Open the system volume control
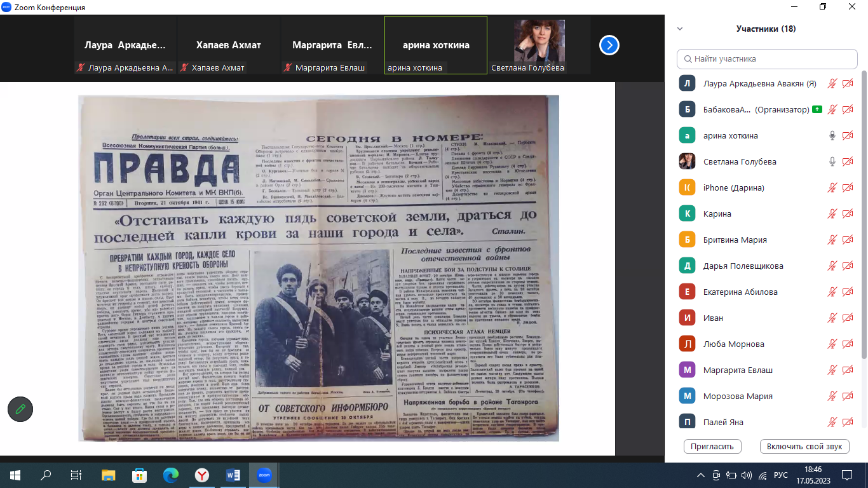The image size is (868, 488). point(747,475)
